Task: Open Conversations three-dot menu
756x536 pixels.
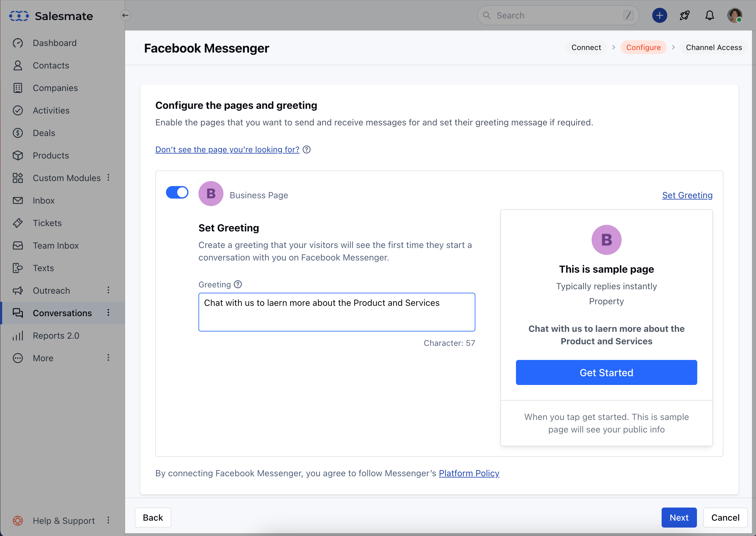Action: point(108,312)
